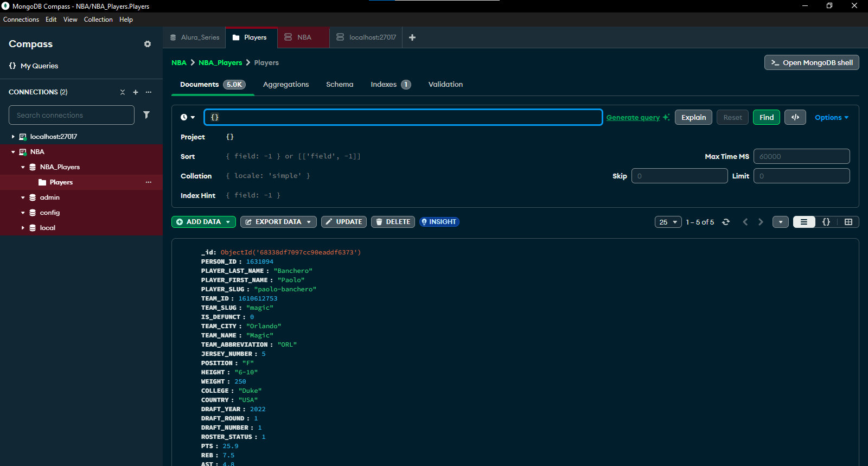The width and height of the screenshot is (868, 466).
Task: Open Players collection ellipsis menu in sidebar
Action: point(149,182)
